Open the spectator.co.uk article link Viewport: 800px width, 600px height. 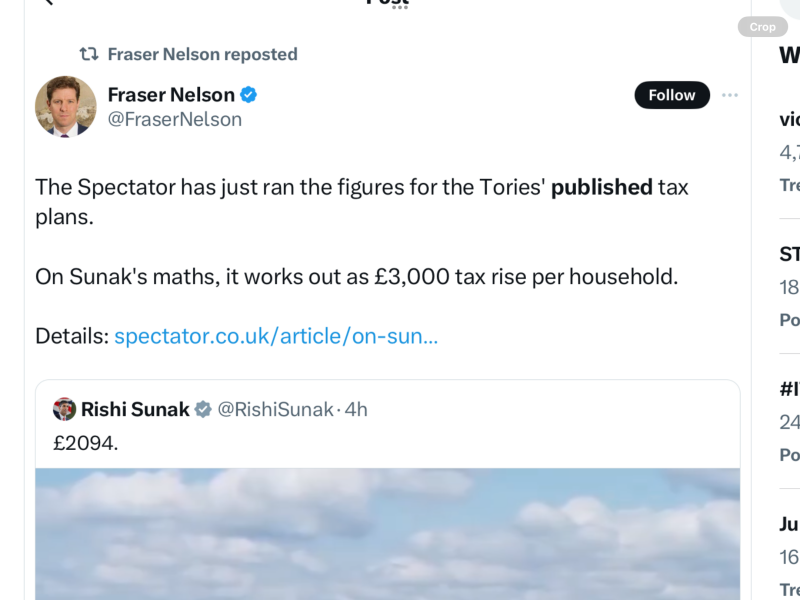[276, 336]
